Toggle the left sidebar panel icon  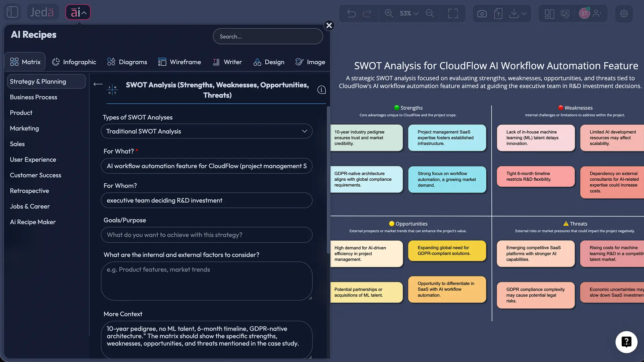(12, 12)
